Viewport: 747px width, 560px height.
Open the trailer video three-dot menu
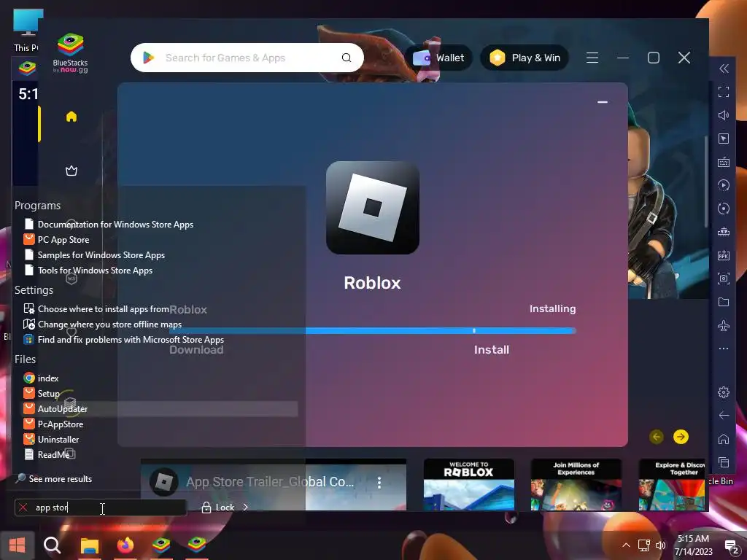point(379,483)
